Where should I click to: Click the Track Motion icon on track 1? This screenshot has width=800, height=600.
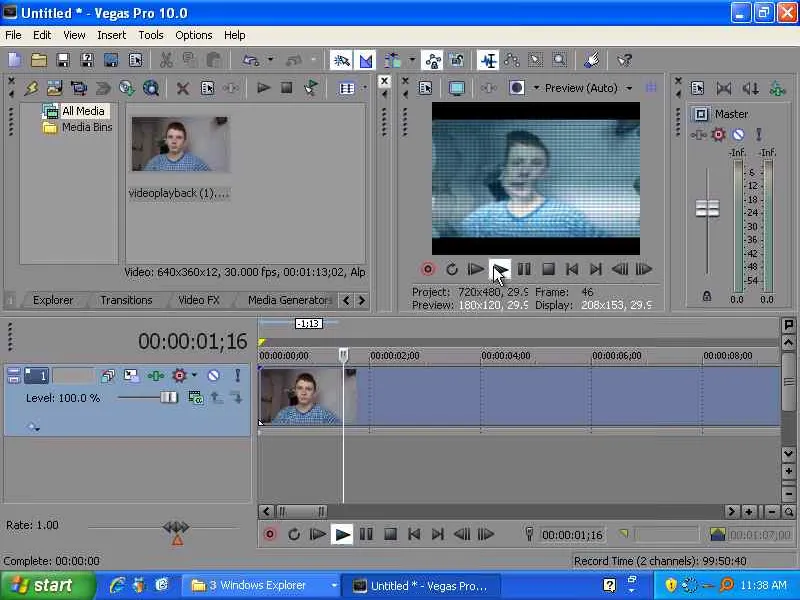[x=131, y=376]
